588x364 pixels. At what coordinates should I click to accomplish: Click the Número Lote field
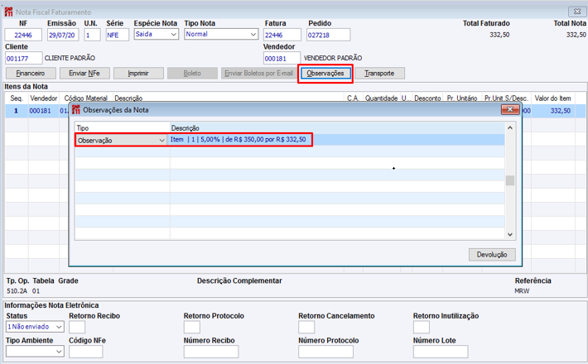coord(441,352)
